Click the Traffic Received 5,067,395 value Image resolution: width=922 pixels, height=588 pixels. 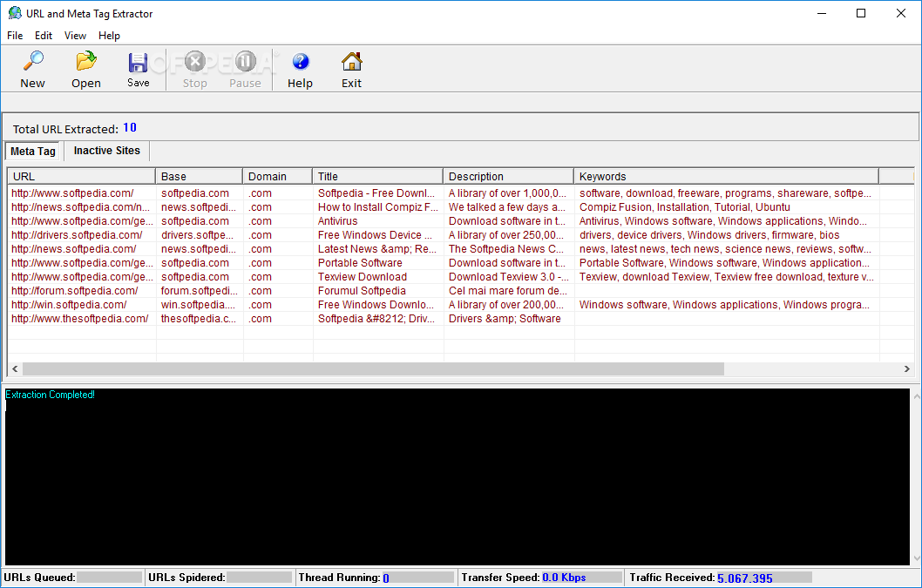click(744, 578)
